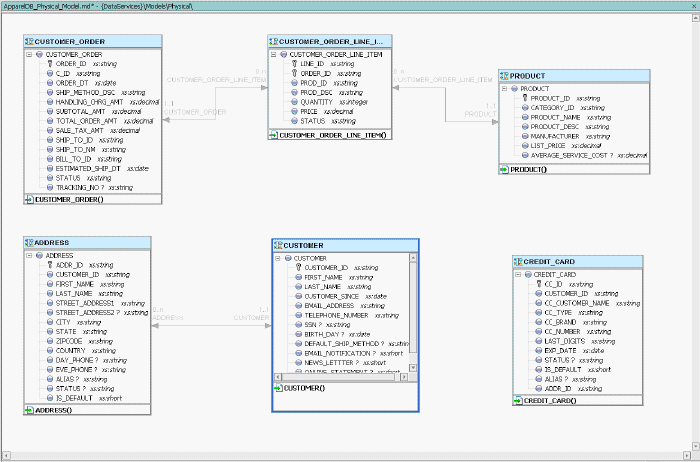Viewport: 700px width, 462px height.
Task: Click the key icon beside CC_ID
Action: click(539, 284)
